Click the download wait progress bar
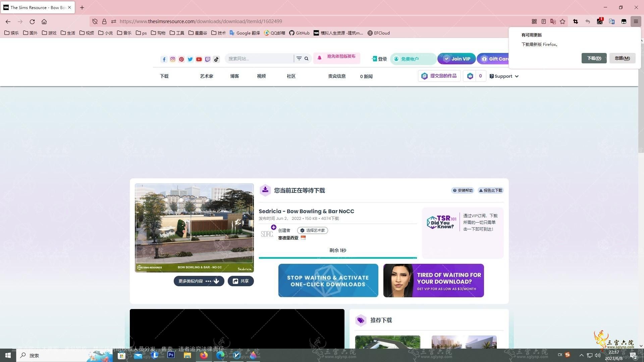The height and width of the screenshot is (362, 644). pyautogui.click(x=338, y=258)
